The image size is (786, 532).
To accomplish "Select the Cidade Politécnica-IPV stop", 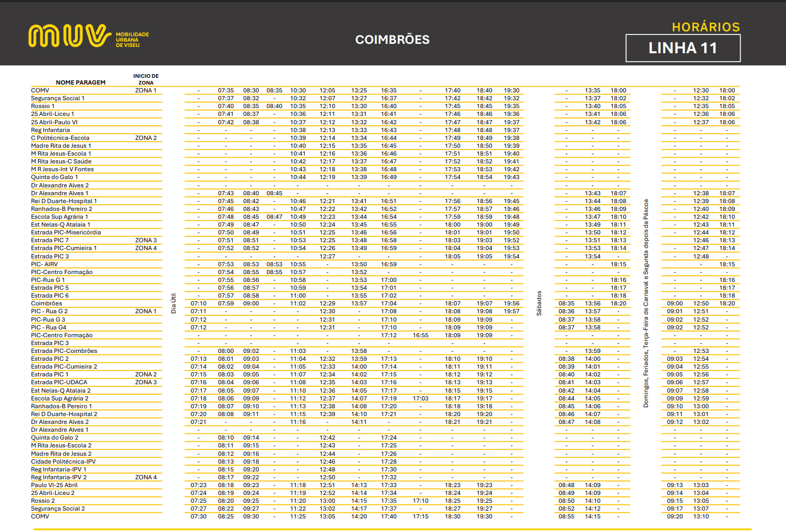I will (x=63, y=462).
